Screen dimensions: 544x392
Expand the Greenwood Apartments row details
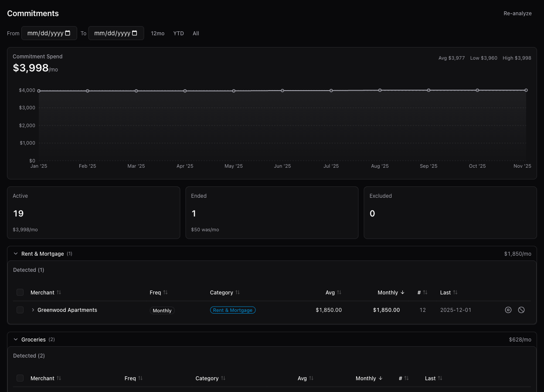(33, 310)
